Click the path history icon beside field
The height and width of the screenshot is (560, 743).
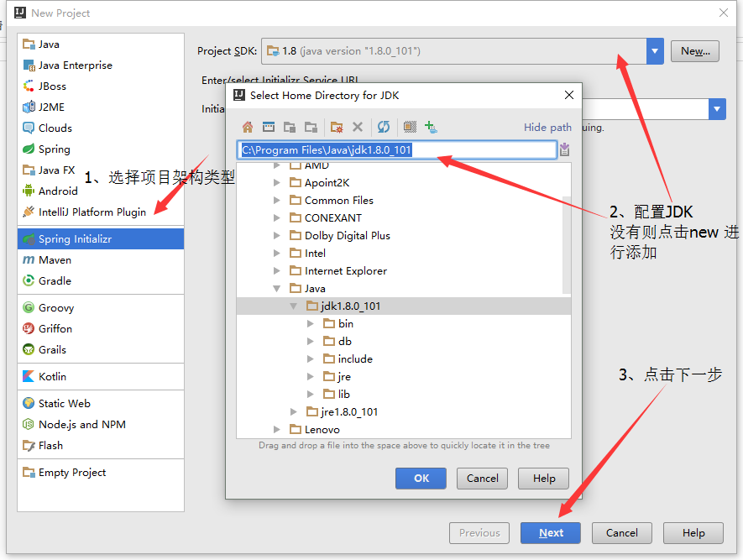pyautogui.click(x=564, y=149)
